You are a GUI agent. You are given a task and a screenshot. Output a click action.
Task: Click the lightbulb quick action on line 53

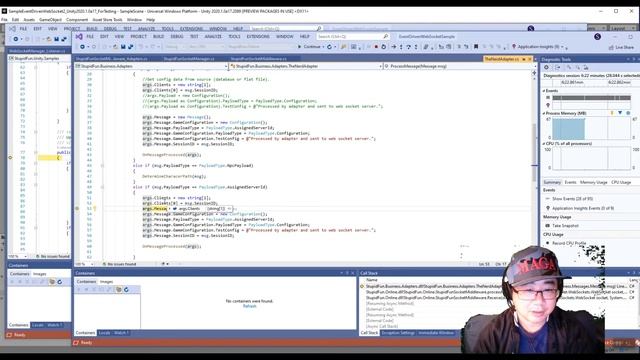click(95, 209)
